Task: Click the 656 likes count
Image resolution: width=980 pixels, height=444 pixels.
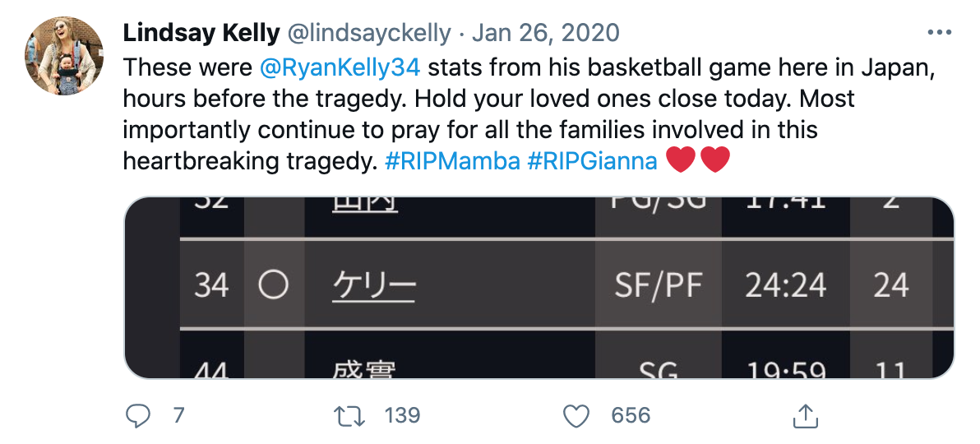Action: tap(631, 416)
